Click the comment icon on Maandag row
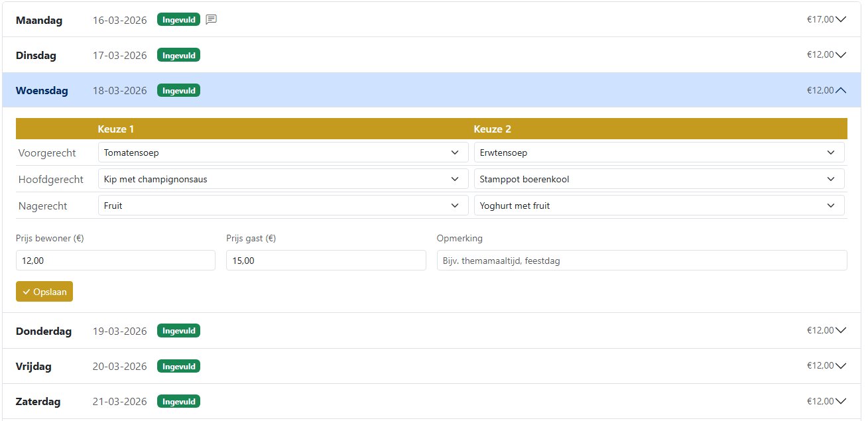Image resolution: width=868 pixels, height=421 pixels. [212, 19]
